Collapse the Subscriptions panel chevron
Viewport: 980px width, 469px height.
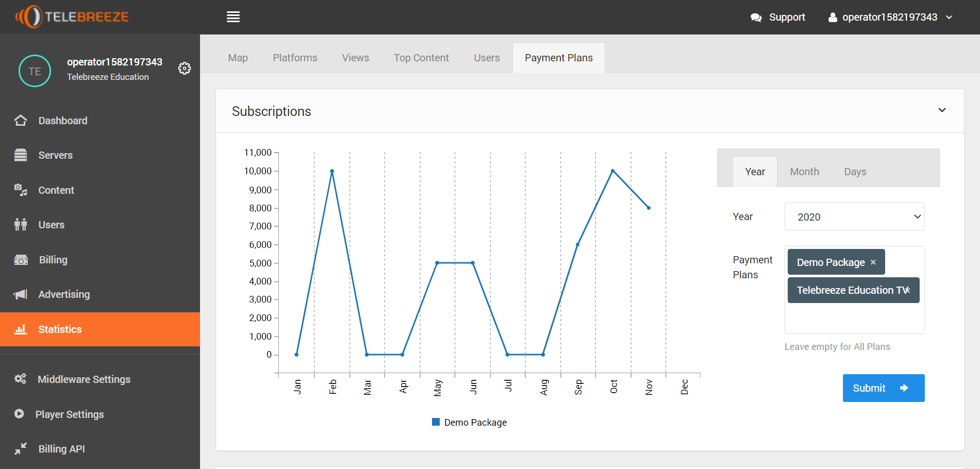(942, 110)
